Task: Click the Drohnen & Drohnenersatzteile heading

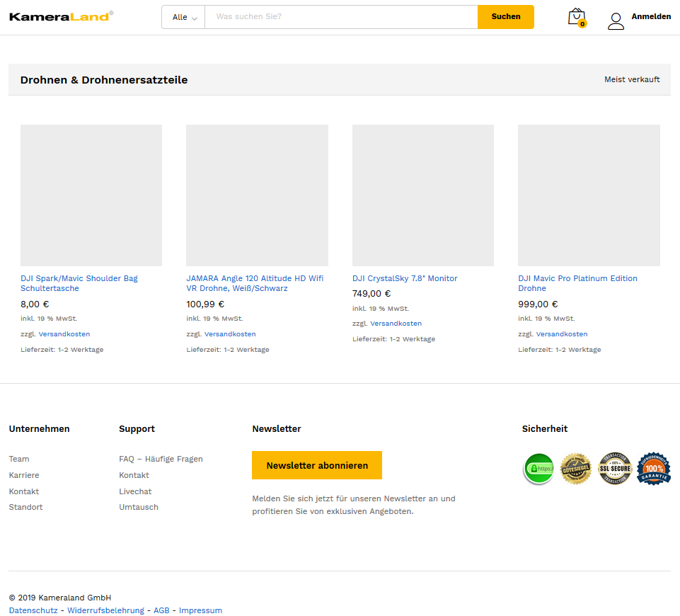Action: (104, 80)
